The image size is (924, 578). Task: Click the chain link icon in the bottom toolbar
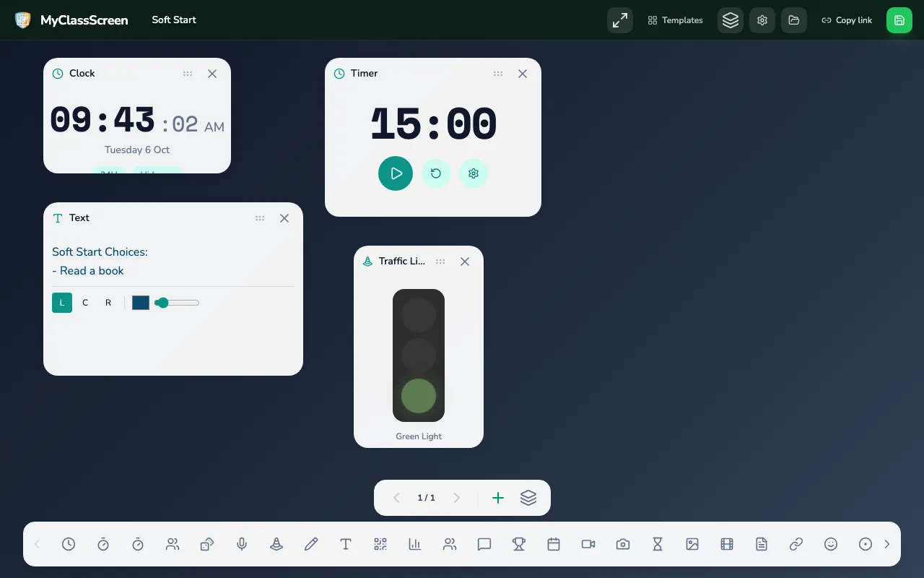click(796, 544)
